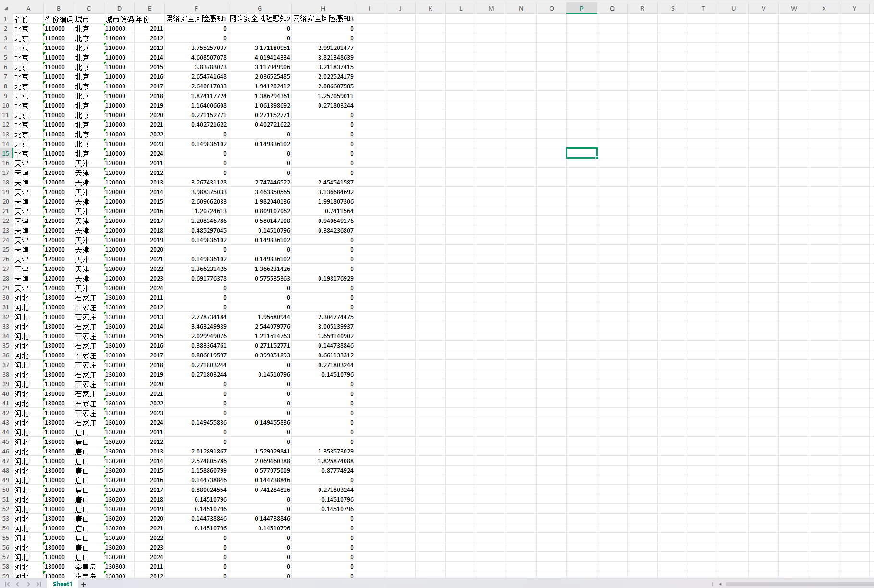Image resolution: width=874 pixels, height=588 pixels.
Task: Switch to the Sheet1 tab
Action: pos(62,584)
